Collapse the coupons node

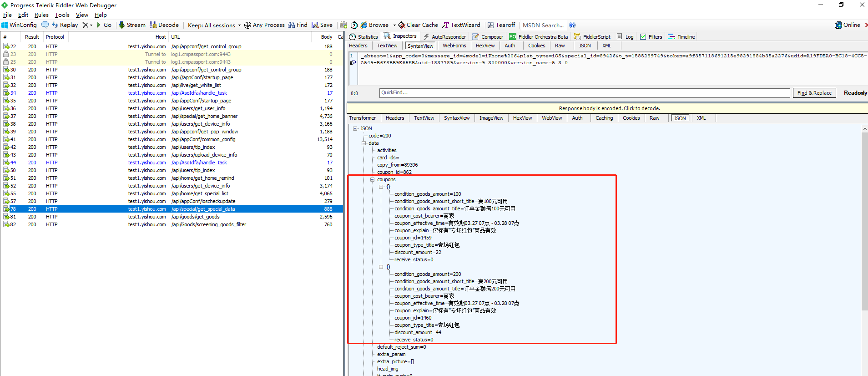tap(372, 179)
